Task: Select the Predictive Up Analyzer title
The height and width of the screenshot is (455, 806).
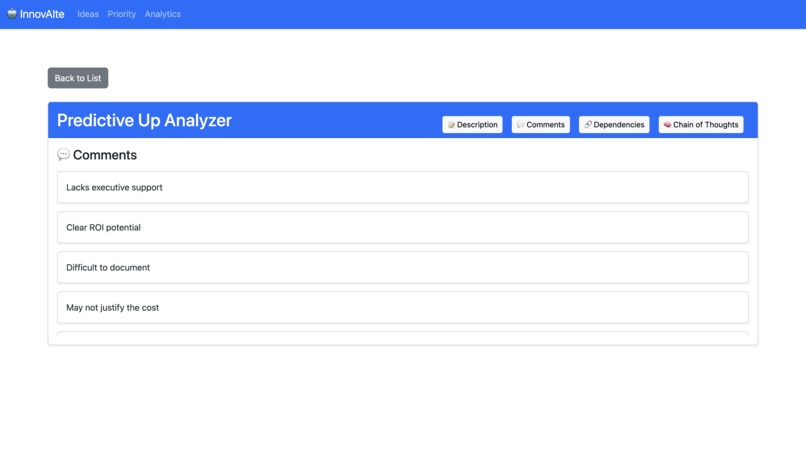Action: 144,120
